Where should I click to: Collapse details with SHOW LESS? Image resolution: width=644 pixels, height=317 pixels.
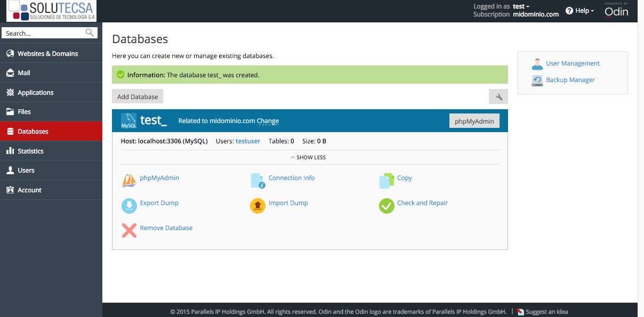308,157
